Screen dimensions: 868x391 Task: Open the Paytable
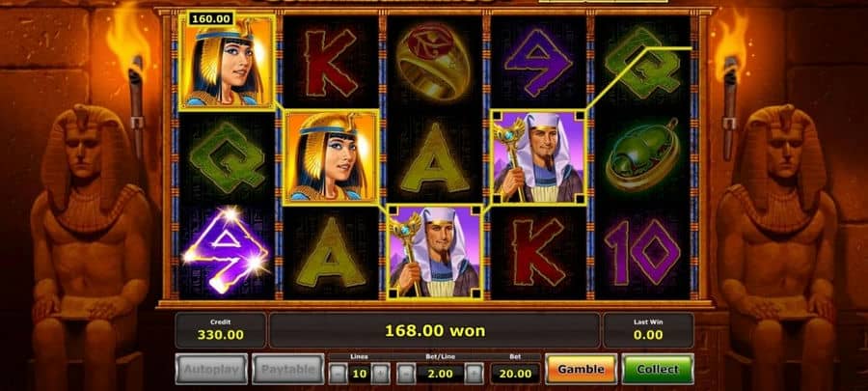pyautogui.click(x=287, y=369)
